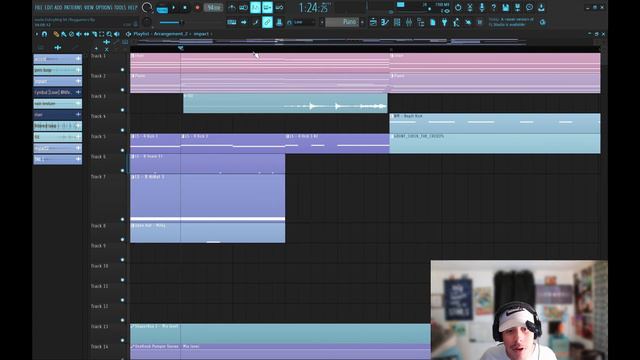640x360 pixels.
Task: Open the TOOLS menu
Action: (120, 7)
